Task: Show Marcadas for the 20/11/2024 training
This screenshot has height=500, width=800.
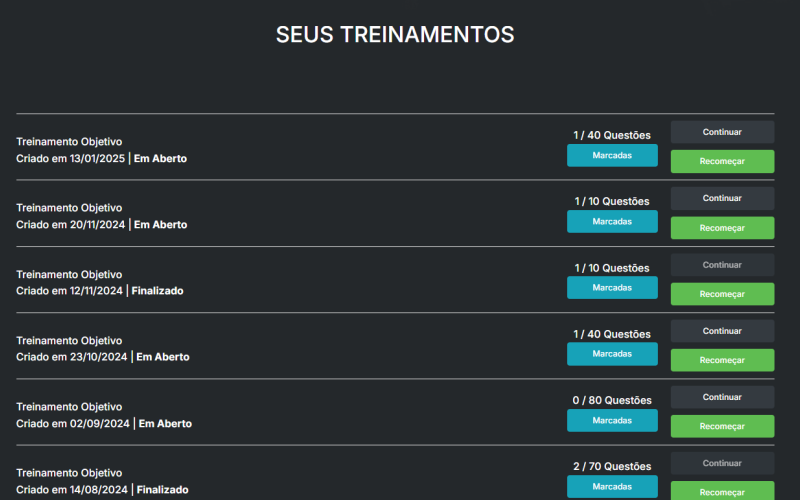Action: pyautogui.click(x=612, y=221)
